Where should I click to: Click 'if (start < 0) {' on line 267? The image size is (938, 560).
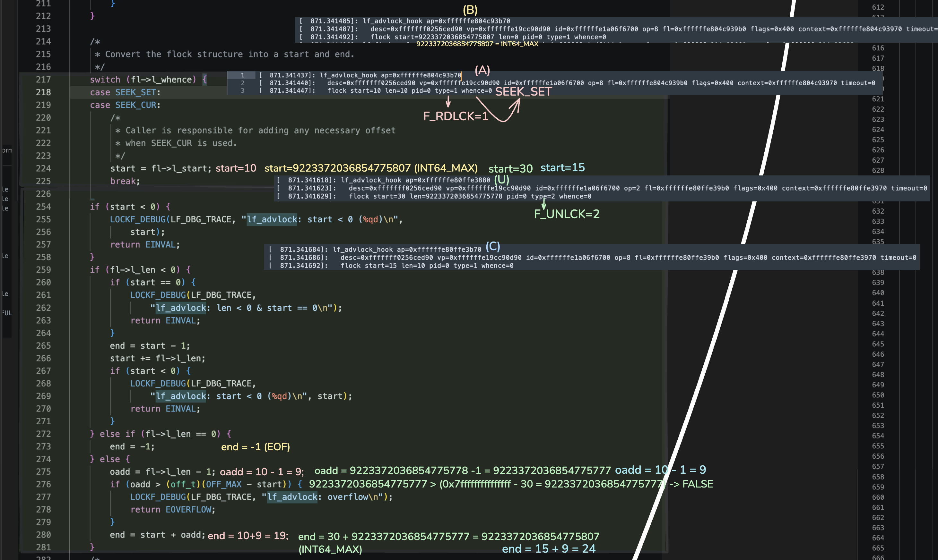pyautogui.click(x=150, y=371)
